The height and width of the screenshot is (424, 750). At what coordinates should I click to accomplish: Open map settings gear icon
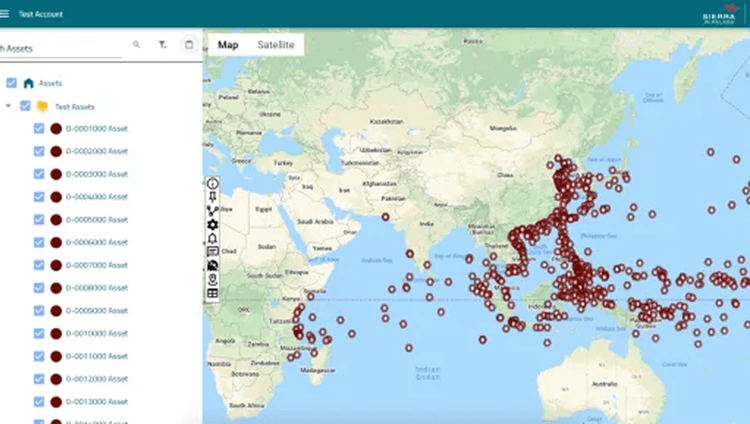coord(212,225)
